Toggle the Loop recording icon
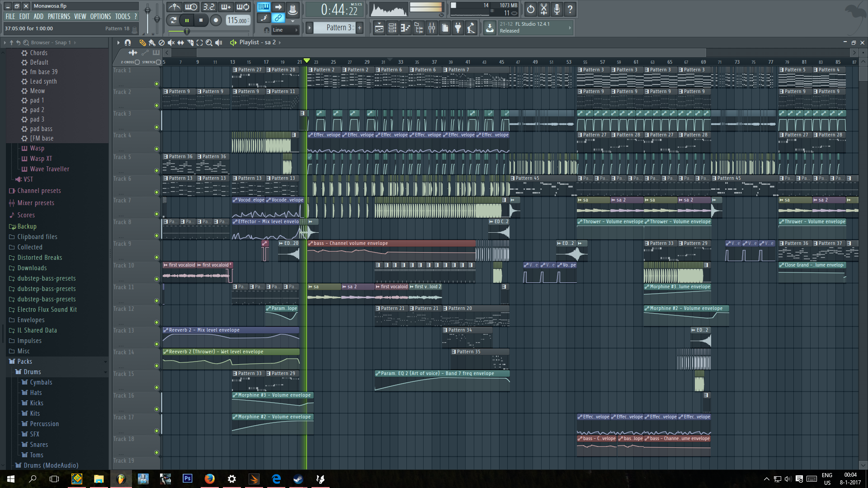This screenshot has width=868, height=488. click(x=243, y=7)
